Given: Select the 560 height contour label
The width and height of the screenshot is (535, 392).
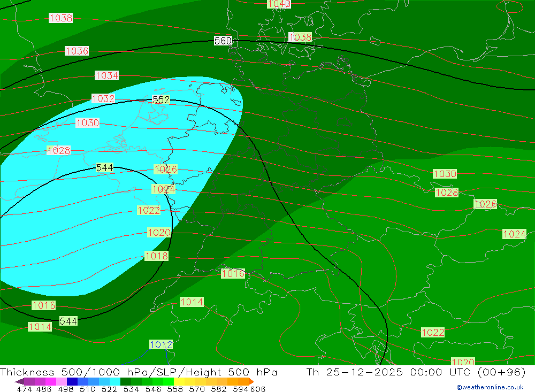Looking at the screenshot, I should (x=223, y=41).
